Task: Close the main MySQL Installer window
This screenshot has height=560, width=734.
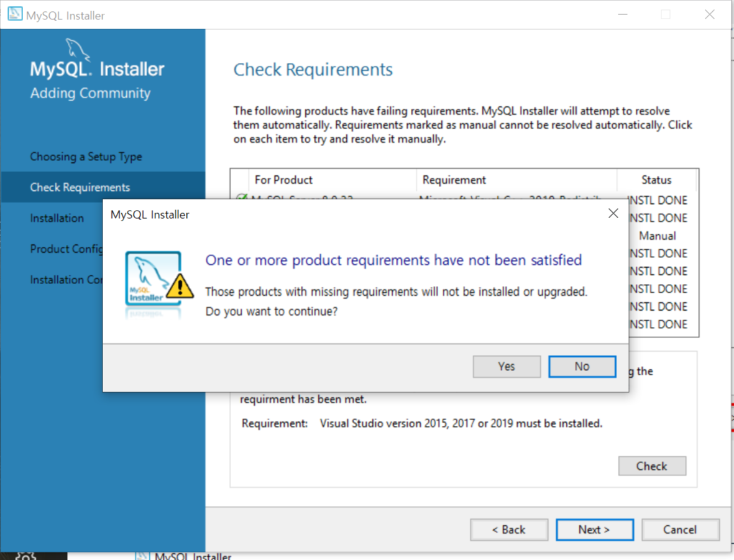Action: point(710,14)
